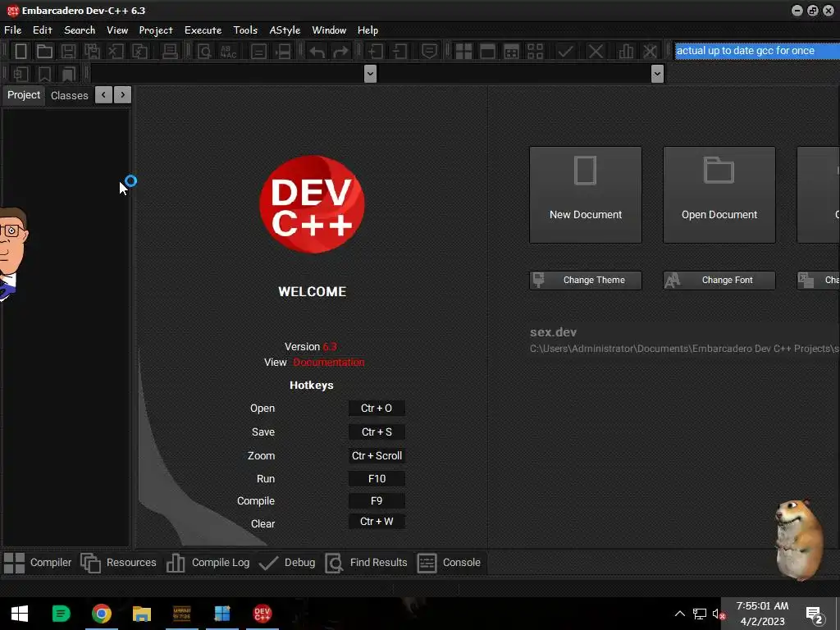Viewport: 840px width, 630px height.
Task: Open the first class browser dropdown arrow
Action: (x=370, y=73)
